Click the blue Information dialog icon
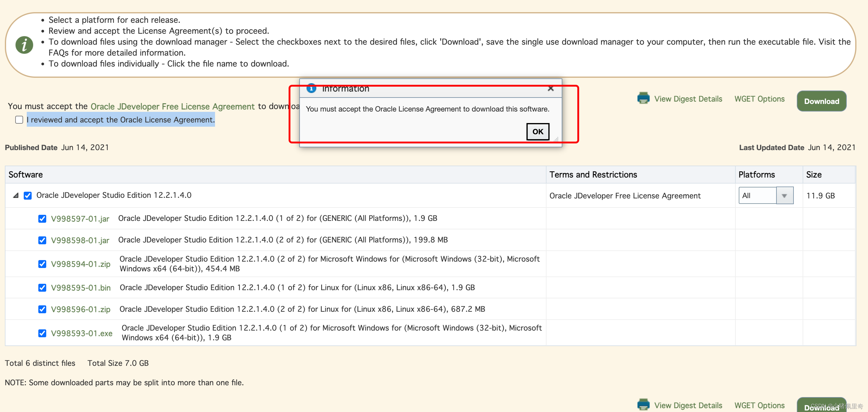 point(311,88)
